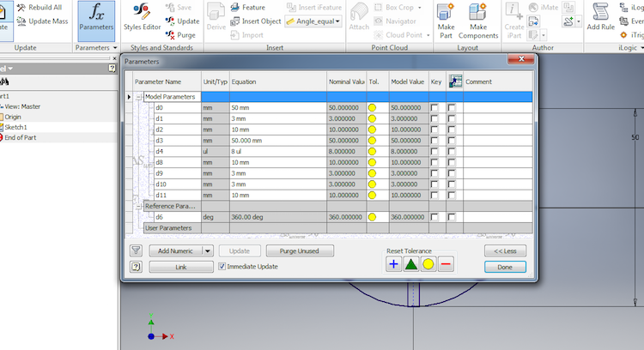Image resolution: width=644 pixels, height=350 pixels.
Task: Click the browser panel help icon
Action: point(112,68)
